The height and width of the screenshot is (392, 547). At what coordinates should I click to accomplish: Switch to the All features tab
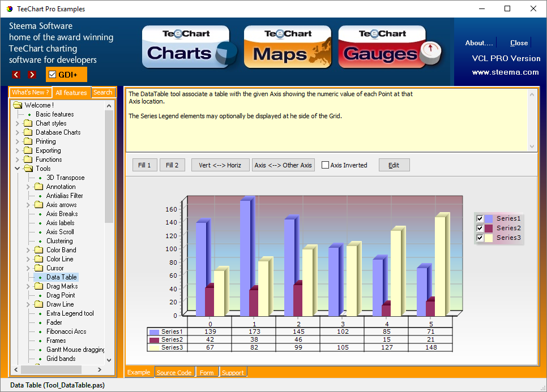71,93
